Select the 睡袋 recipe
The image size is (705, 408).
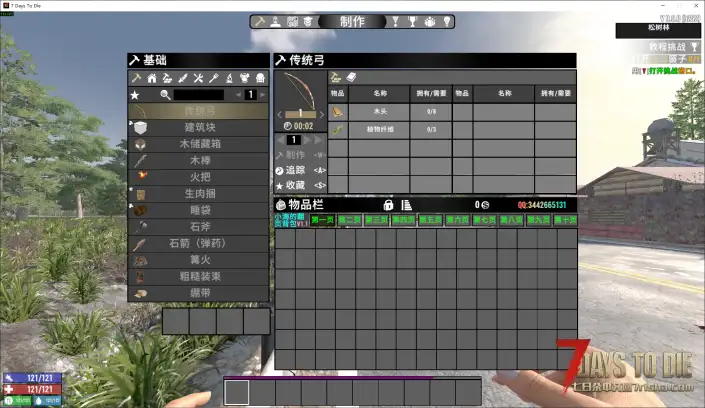[199, 210]
